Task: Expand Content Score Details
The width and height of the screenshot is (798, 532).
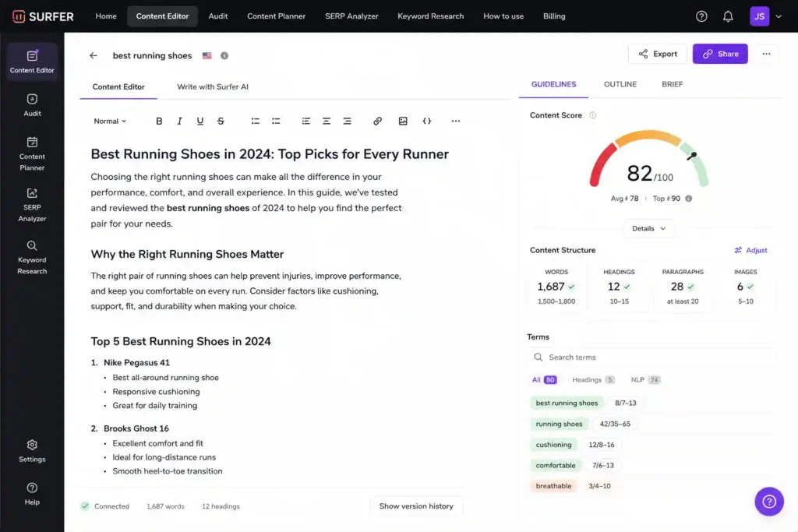Action: point(648,228)
